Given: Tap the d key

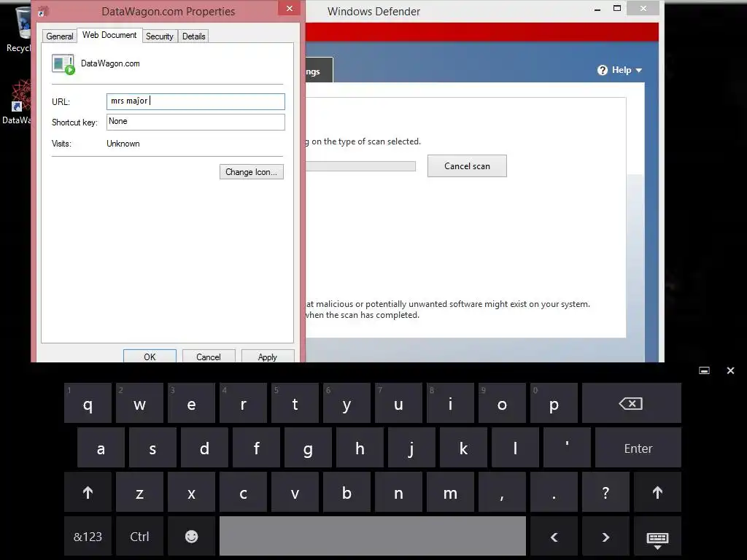Looking at the screenshot, I should tap(204, 448).
